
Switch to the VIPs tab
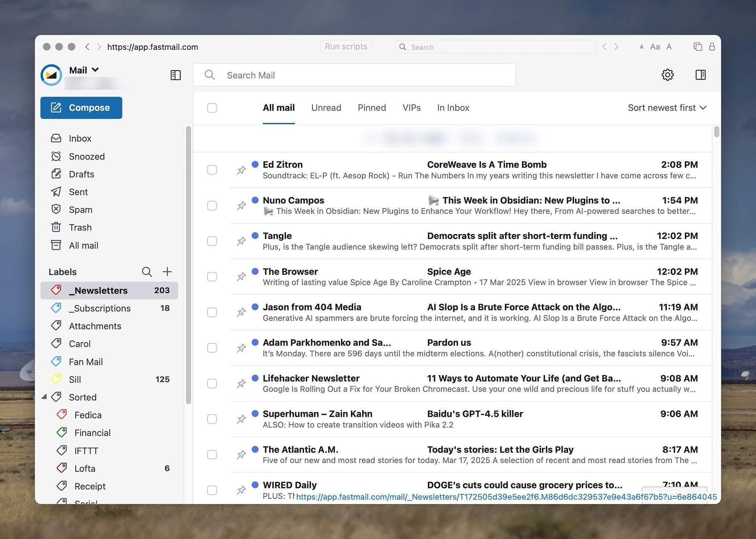412,108
